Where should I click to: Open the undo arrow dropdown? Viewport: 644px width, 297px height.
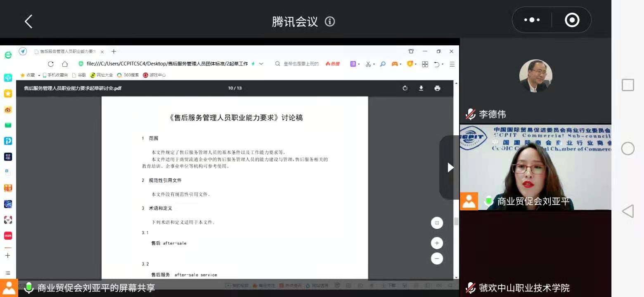coord(438,64)
